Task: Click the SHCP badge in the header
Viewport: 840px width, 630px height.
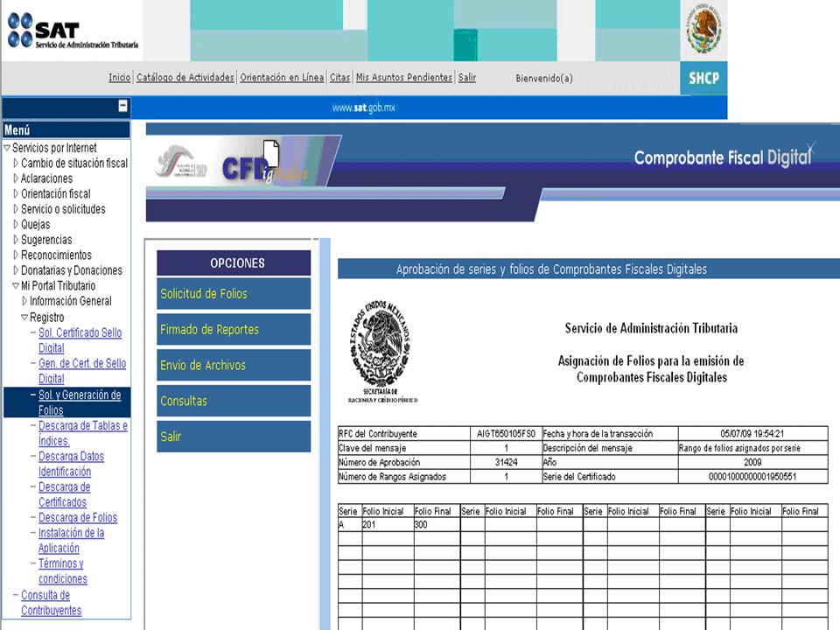Action: coord(703,78)
